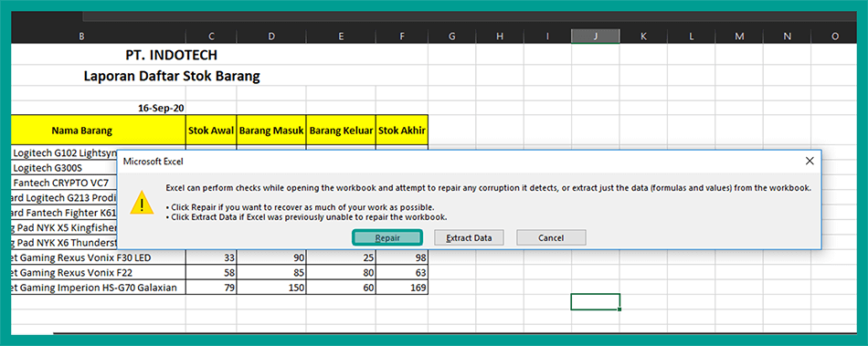The width and height of the screenshot is (868, 346).
Task: Select Stok Akhir value 169
Action: pyautogui.click(x=402, y=288)
